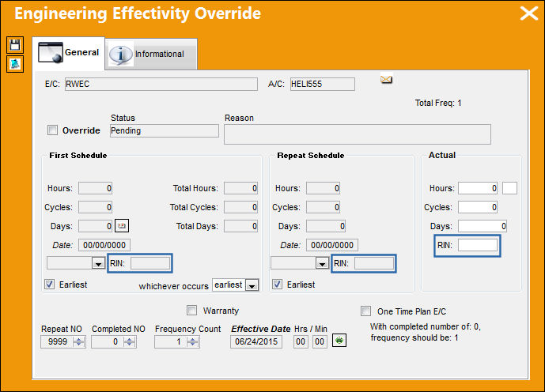Adjust the Frequency Count spinner arrows
The height and width of the screenshot is (392, 545).
[192, 341]
